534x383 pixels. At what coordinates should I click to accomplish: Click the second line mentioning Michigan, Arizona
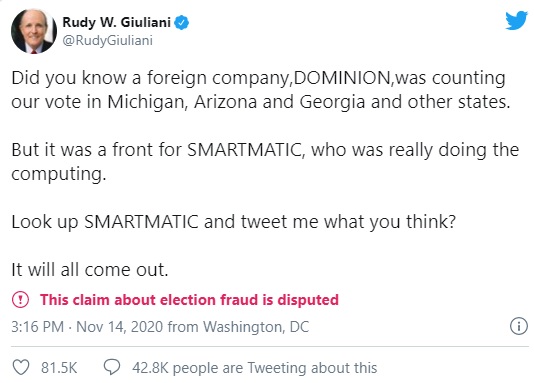coord(261,102)
